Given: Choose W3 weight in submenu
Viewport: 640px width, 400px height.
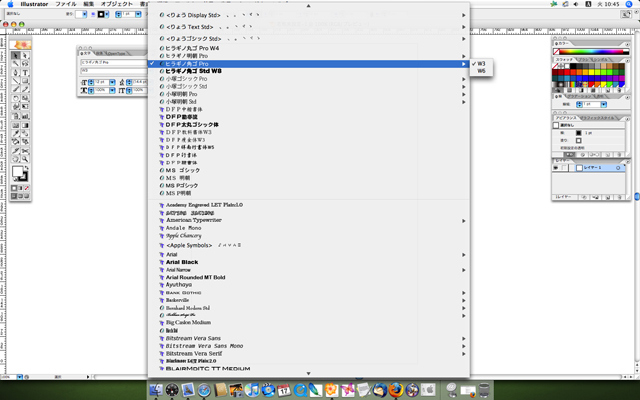Looking at the screenshot, I should (x=481, y=64).
